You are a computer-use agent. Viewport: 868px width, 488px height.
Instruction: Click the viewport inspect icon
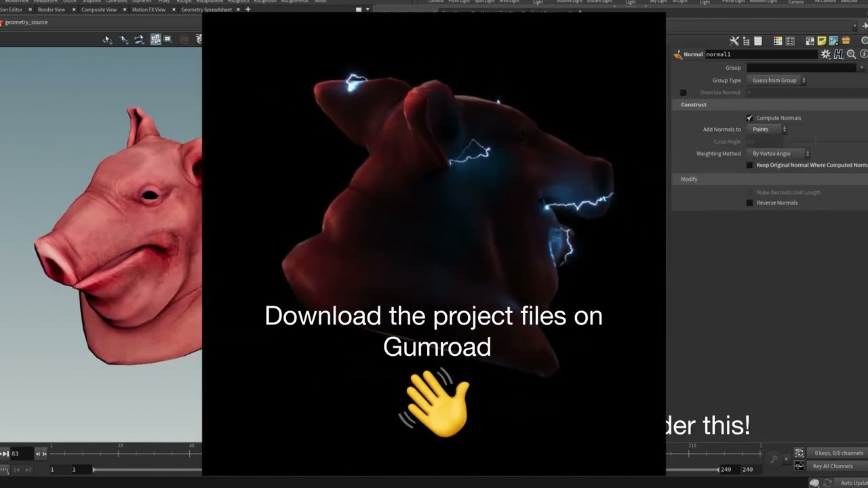167,39
